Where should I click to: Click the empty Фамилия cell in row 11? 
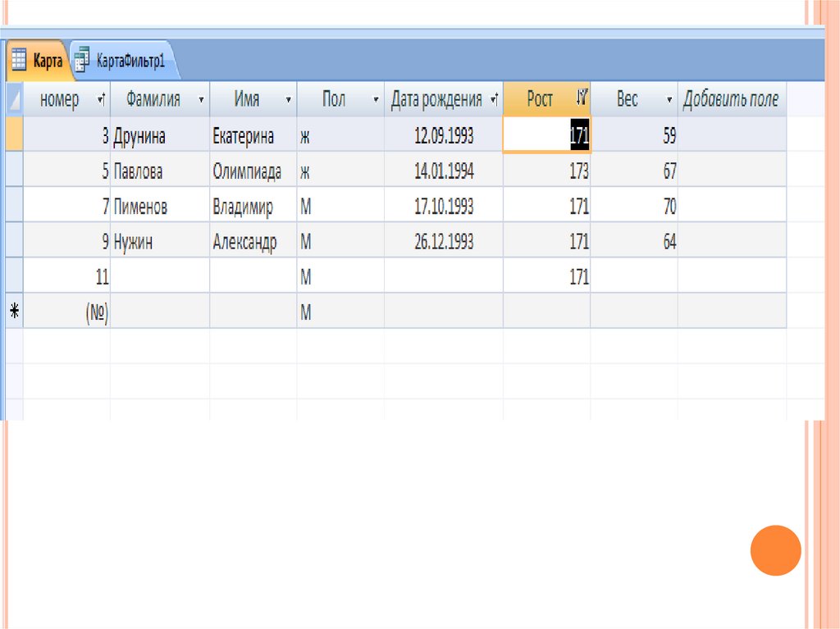point(160,277)
